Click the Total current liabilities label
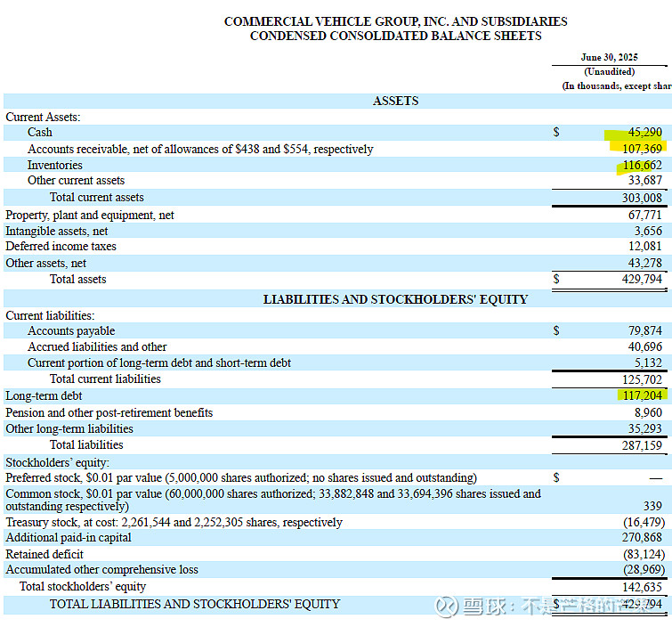This screenshot has height=627, width=672. tap(105, 379)
